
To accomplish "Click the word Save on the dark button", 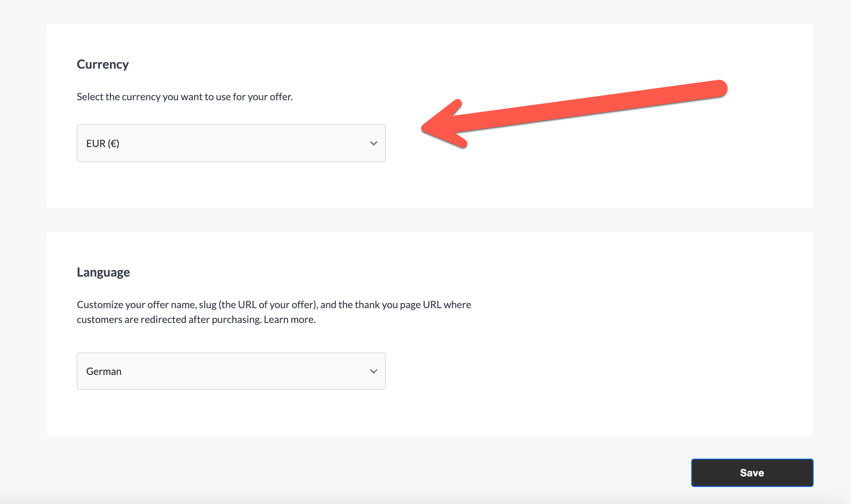I will [752, 473].
